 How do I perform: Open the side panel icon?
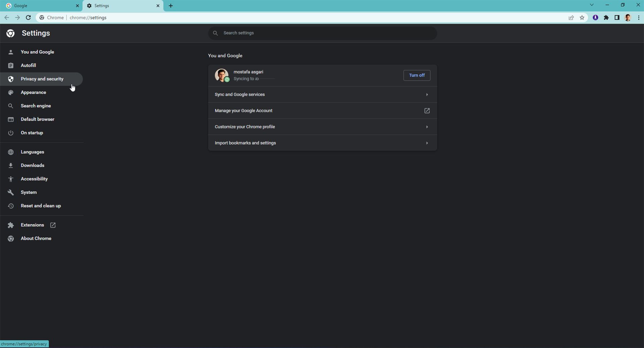(617, 18)
